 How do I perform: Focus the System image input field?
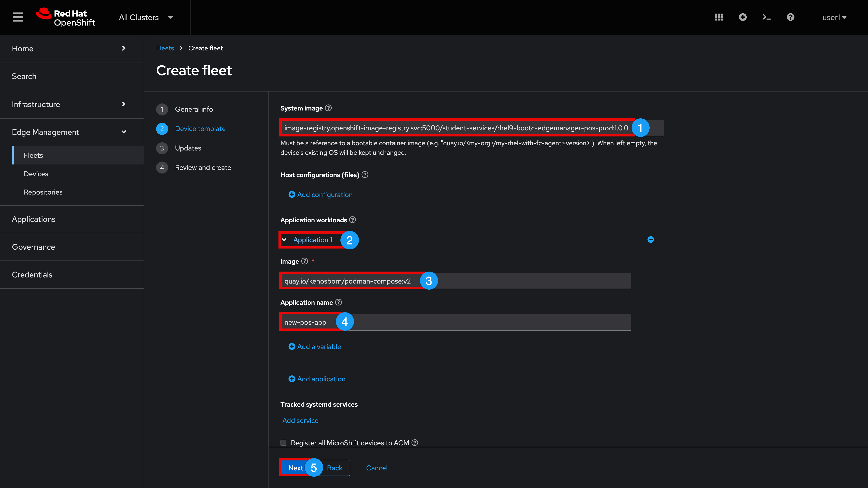pyautogui.click(x=472, y=128)
